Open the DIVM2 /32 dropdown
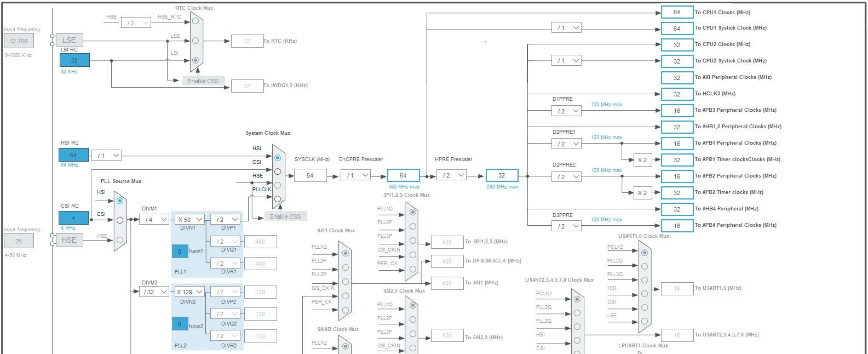The image size is (868, 354). [x=154, y=292]
